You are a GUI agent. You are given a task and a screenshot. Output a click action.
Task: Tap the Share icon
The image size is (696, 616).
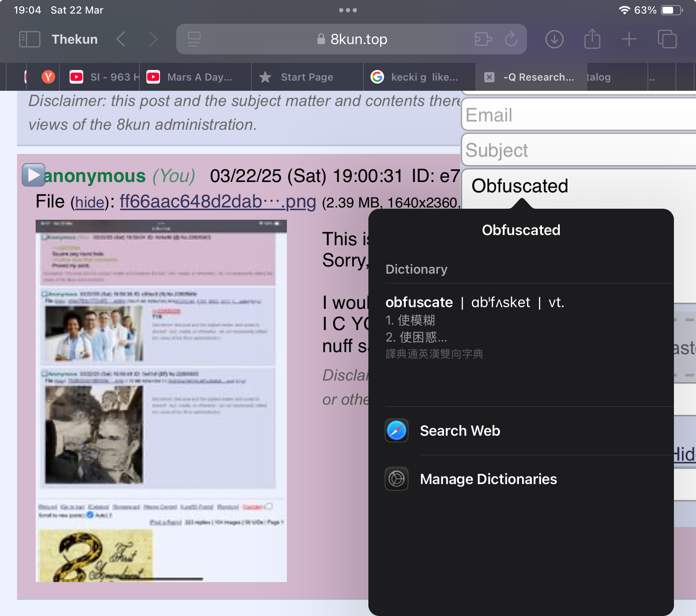(x=592, y=39)
